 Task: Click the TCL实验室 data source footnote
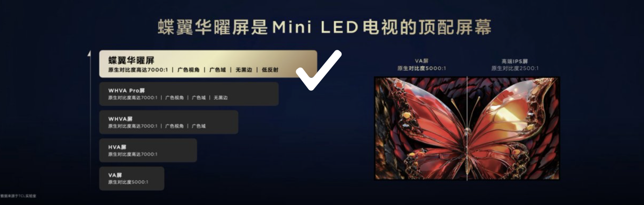[18, 196]
